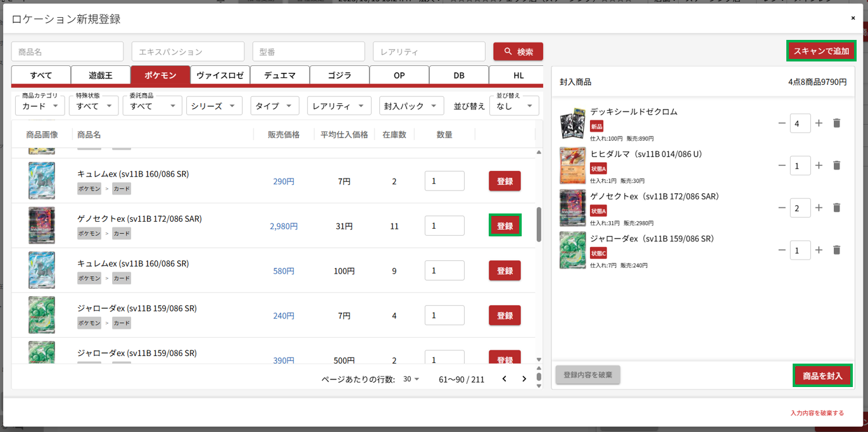Screen dimensions: 868x432
Task: Open the 商品カテゴリ dropdown
Action: (x=40, y=106)
